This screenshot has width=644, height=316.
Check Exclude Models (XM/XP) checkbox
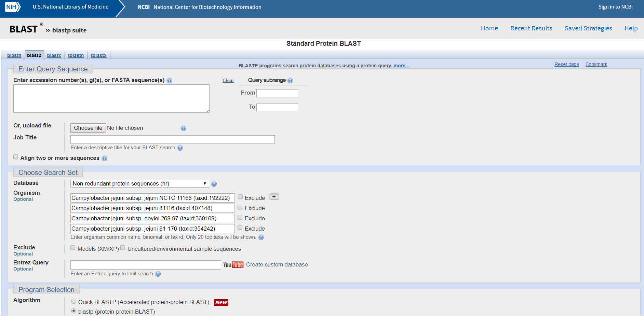73,248
